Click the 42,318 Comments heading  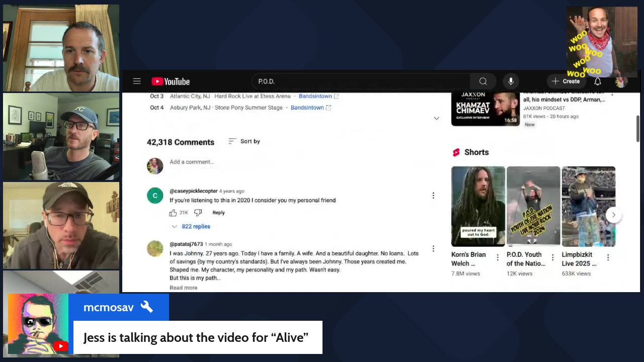tap(181, 142)
